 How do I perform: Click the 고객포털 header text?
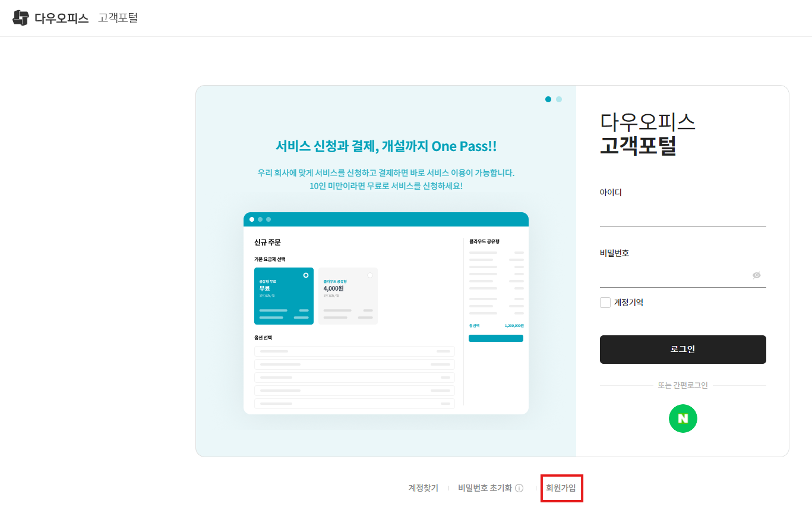[118, 18]
